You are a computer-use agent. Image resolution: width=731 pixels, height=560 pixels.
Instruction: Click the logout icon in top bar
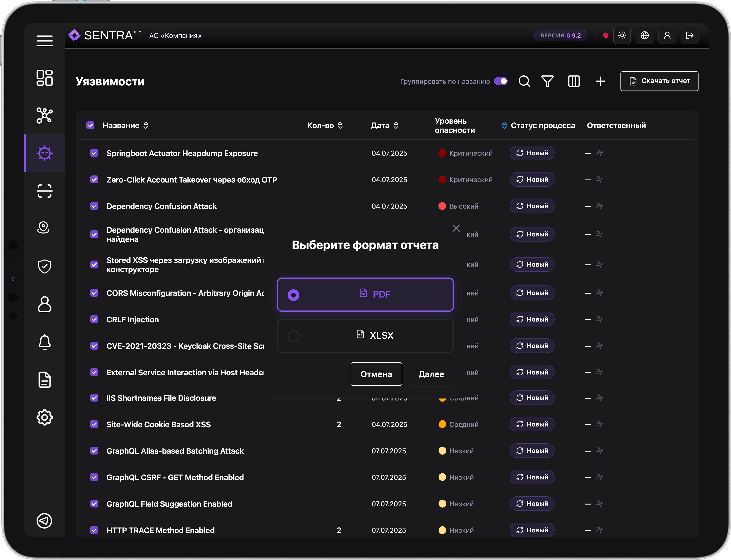pyautogui.click(x=690, y=35)
